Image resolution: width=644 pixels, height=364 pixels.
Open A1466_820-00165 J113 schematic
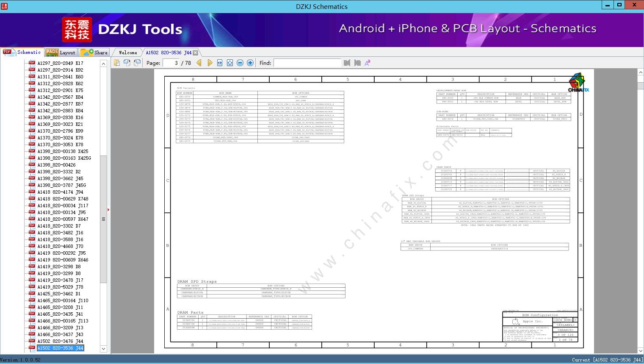point(63,321)
